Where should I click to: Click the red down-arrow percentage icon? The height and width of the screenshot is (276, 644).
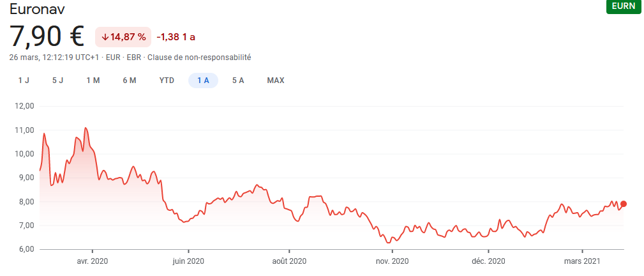click(105, 37)
